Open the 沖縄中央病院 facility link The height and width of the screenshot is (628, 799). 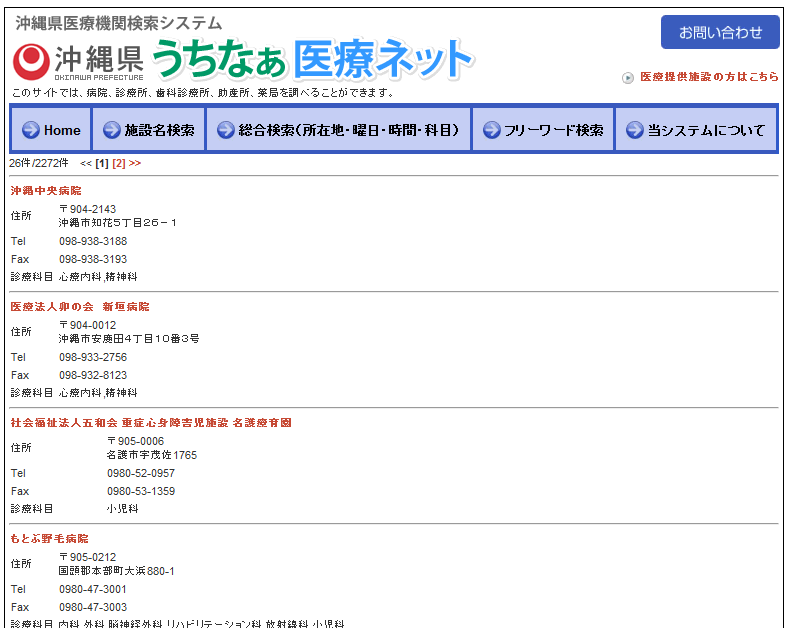pyautogui.click(x=46, y=191)
